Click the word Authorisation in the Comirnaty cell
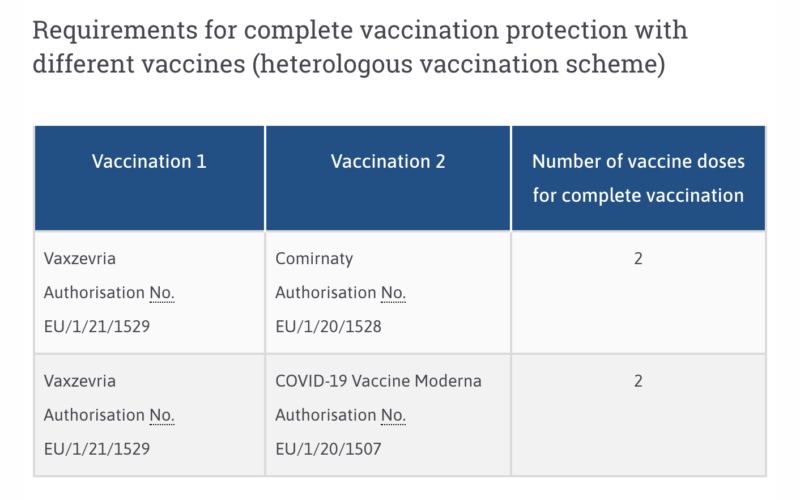Viewport: 800px width, 500px height. [326, 293]
